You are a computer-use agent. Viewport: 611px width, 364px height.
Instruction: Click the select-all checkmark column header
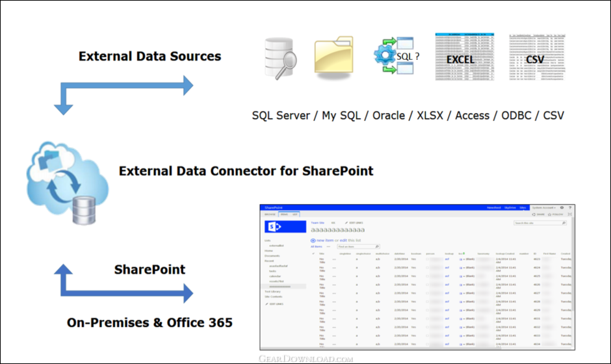[313, 253]
